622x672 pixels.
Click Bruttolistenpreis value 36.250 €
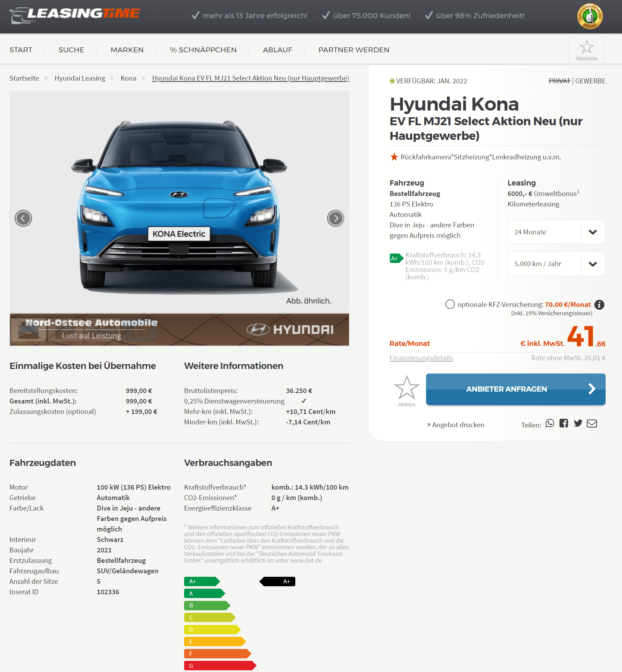(299, 391)
